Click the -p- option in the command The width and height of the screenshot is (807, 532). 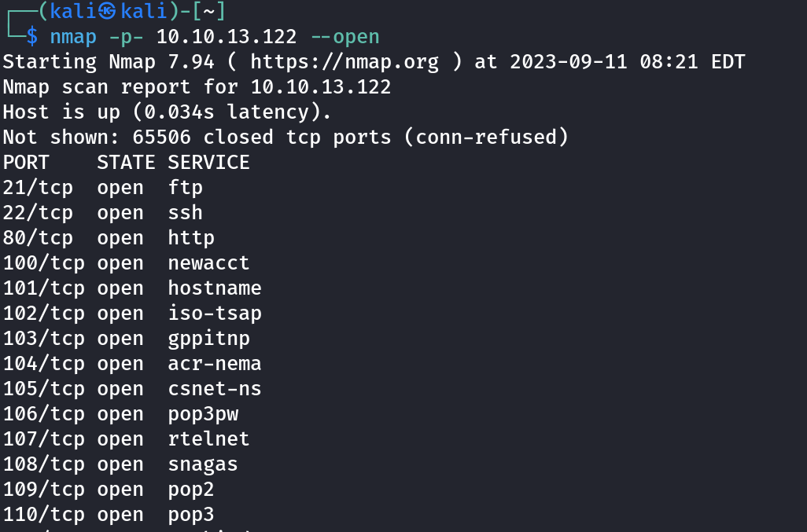[x=126, y=37]
